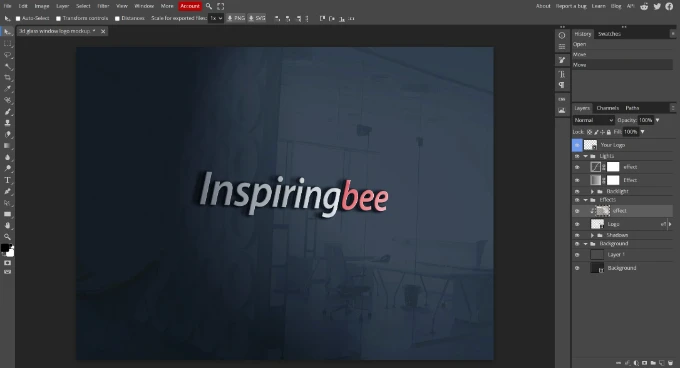Select the Brush tool
This screenshot has width=680, height=368.
point(7,112)
